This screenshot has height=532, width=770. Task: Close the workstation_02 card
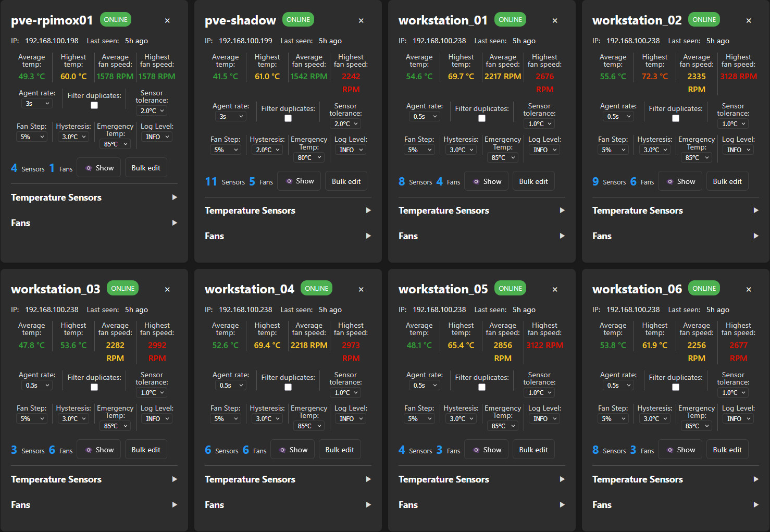coord(749,20)
